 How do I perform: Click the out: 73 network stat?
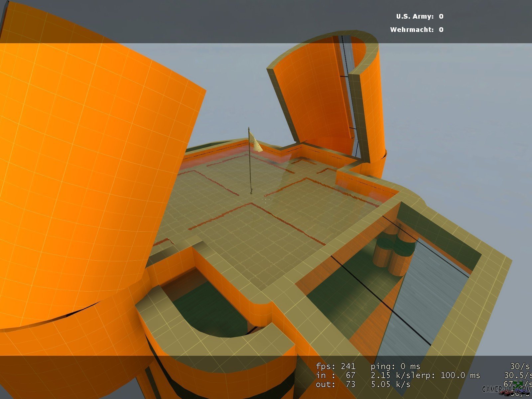pyautogui.click(x=335, y=384)
